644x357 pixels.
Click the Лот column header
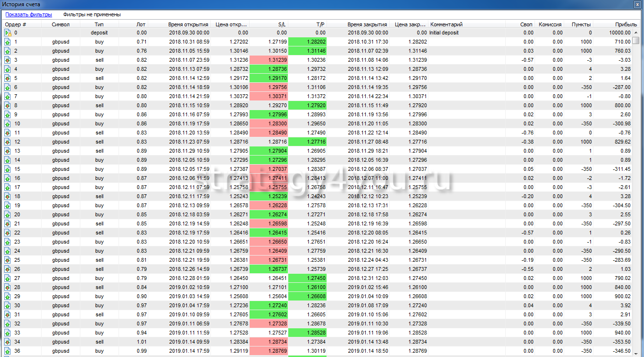142,24
